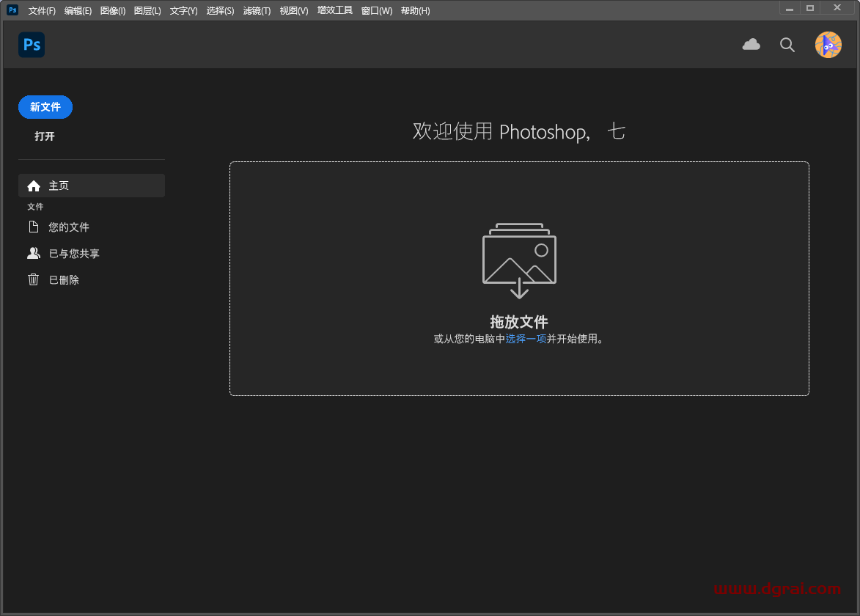860x616 pixels.
Task: Click the www.dgral.com watermark text
Action: pos(776,588)
